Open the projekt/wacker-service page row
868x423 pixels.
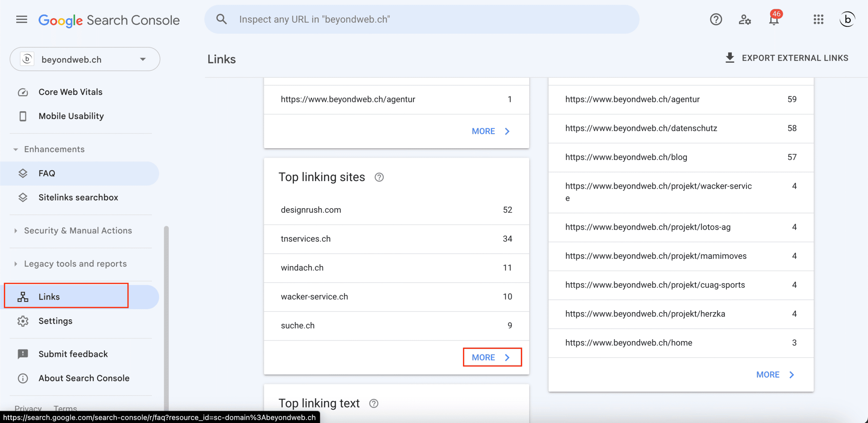[x=681, y=192]
